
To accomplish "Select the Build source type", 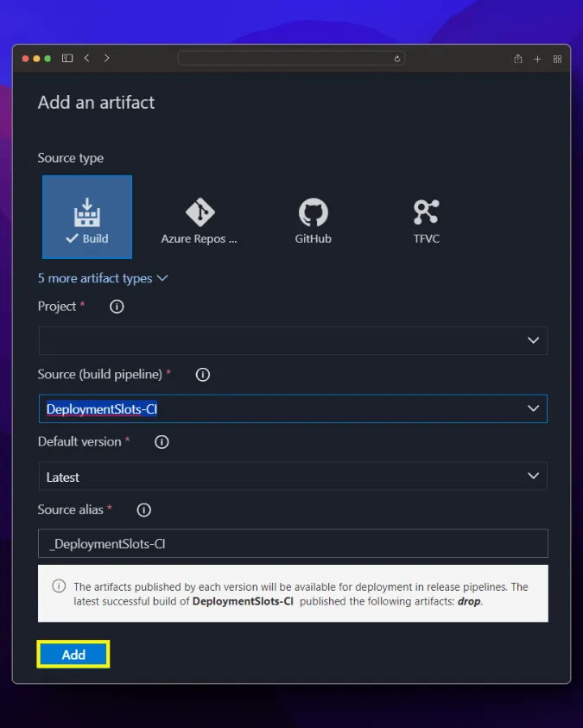I will [87, 217].
